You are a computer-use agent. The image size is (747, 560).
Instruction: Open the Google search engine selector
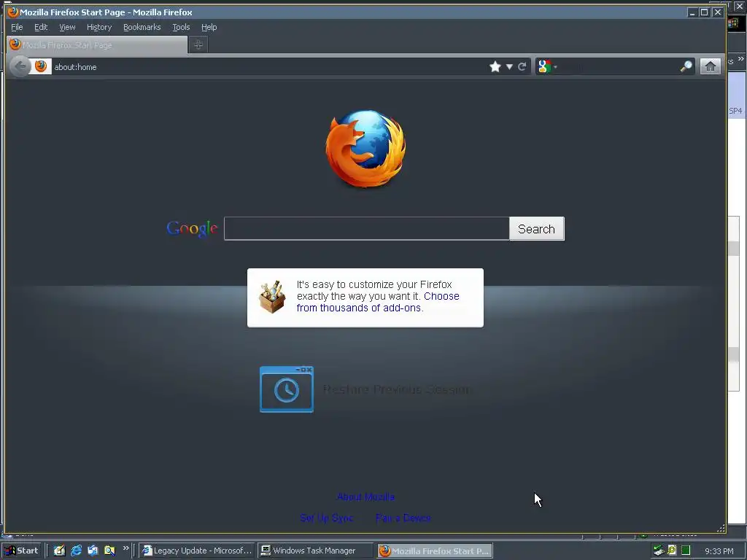pyautogui.click(x=547, y=66)
